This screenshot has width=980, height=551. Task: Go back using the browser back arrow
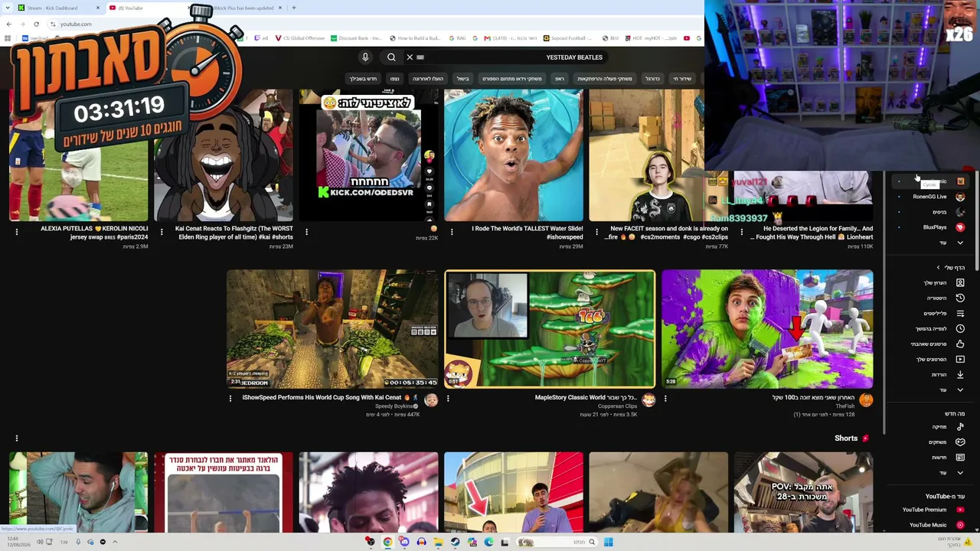(8, 24)
